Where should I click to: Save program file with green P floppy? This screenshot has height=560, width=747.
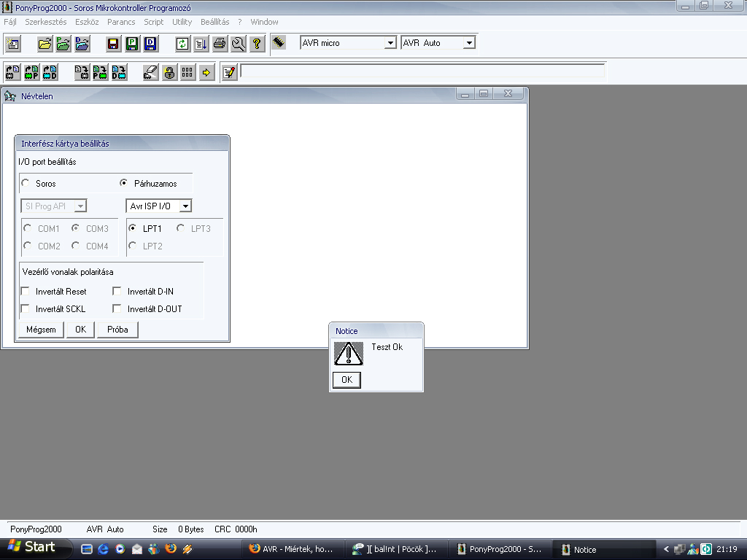coord(132,44)
